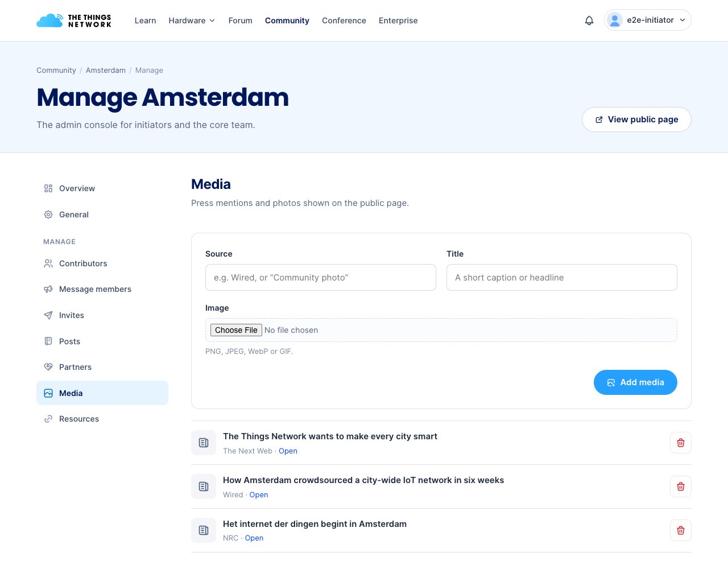The width and height of the screenshot is (728, 569).
Task: Select Media in the sidebar
Action: click(102, 393)
